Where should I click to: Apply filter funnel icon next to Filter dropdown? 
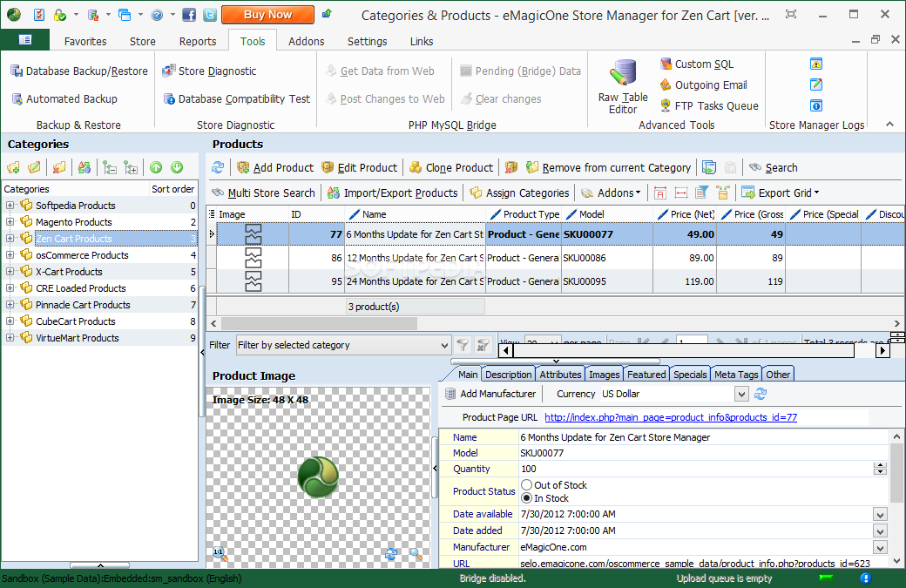click(x=463, y=345)
